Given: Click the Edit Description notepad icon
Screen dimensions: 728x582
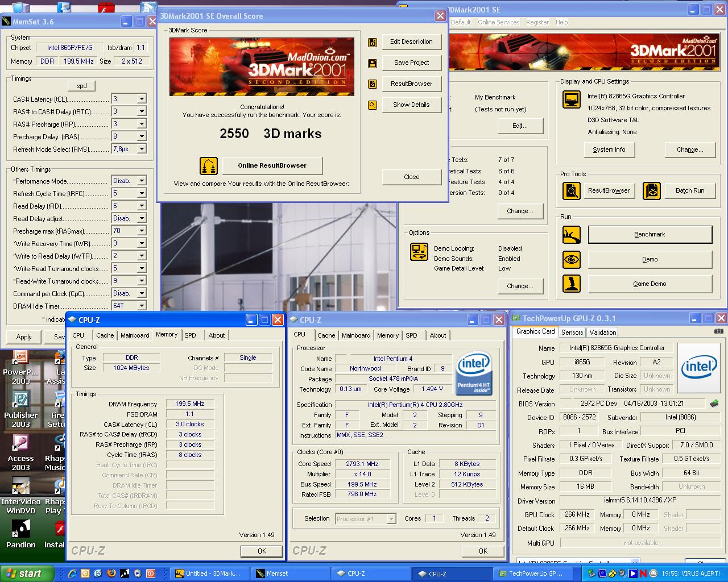Looking at the screenshot, I should tap(373, 42).
